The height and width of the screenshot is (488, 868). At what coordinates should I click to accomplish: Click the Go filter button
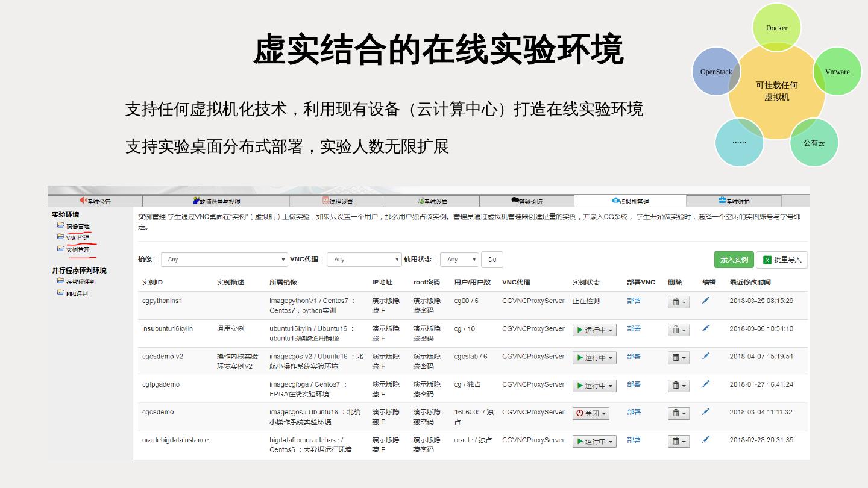pos(492,260)
